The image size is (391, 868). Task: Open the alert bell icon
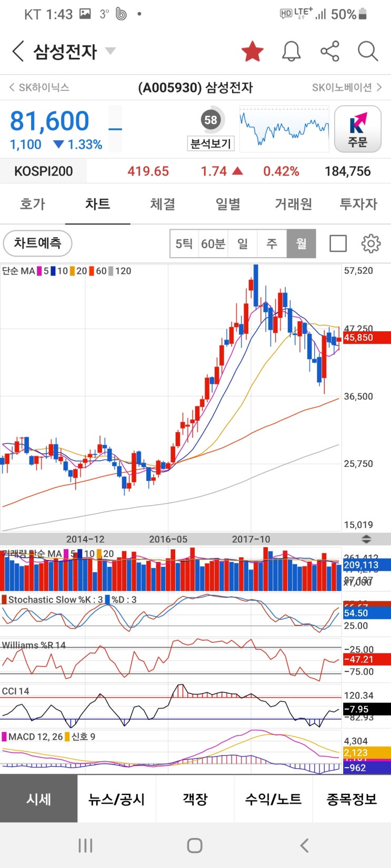291,51
